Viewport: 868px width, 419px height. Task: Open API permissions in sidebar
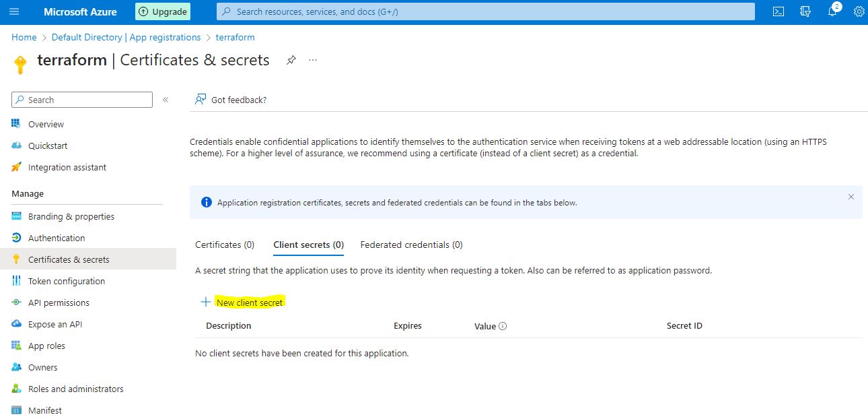point(59,302)
